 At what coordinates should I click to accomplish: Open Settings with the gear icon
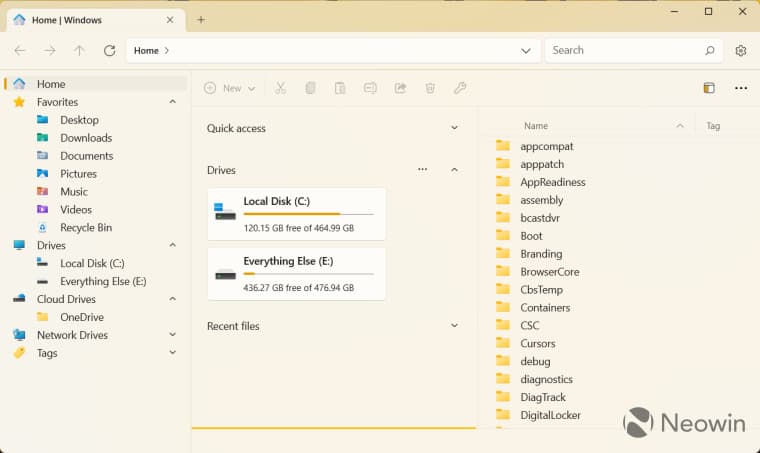tap(741, 50)
